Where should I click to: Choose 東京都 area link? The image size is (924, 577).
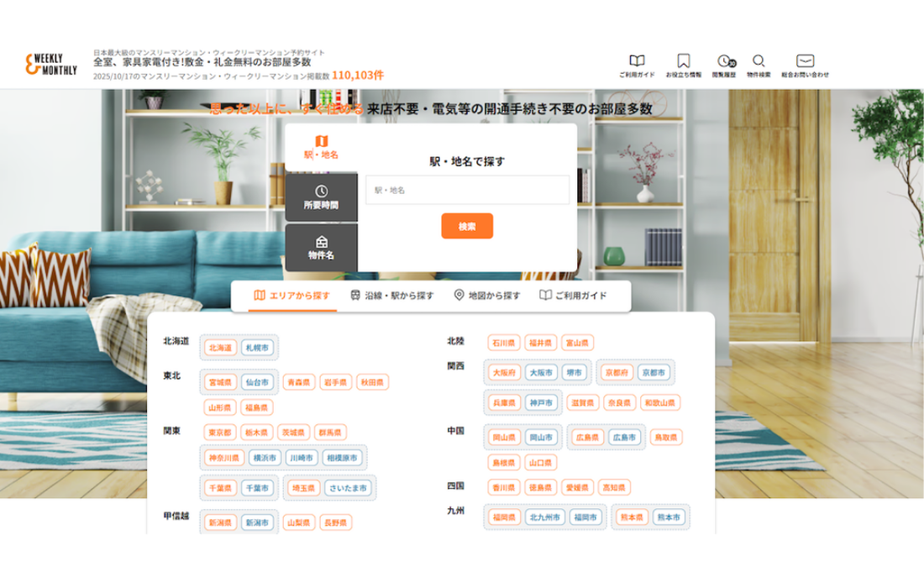coord(220,433)
